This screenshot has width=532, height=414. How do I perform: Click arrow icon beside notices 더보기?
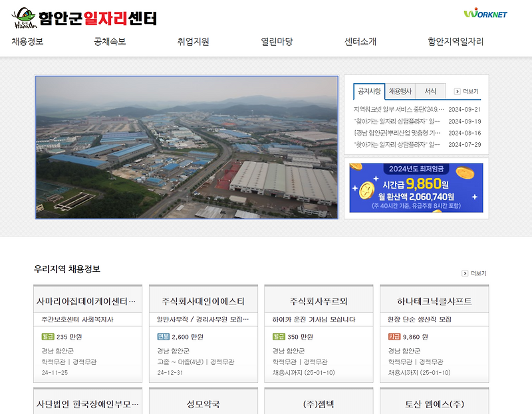point(456,91)
